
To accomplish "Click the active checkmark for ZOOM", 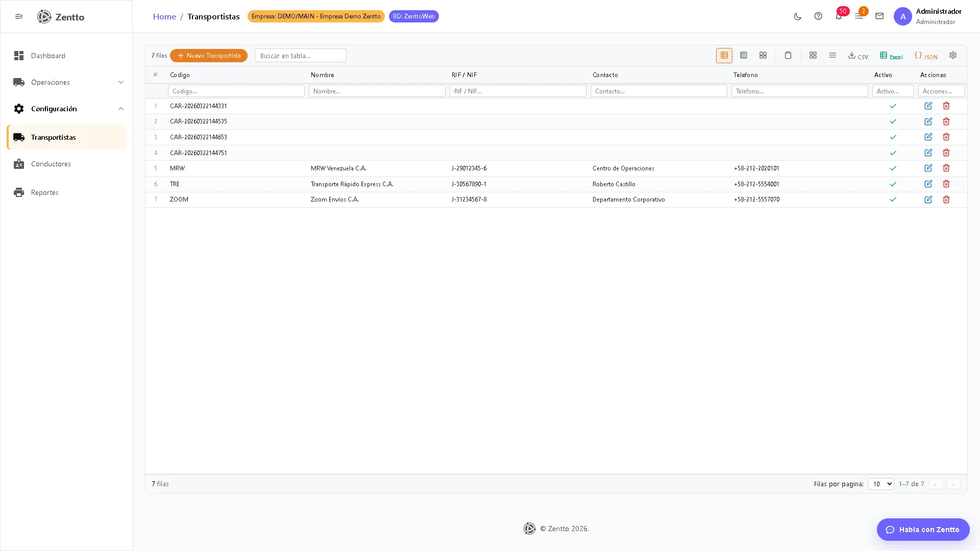I will point(893,199).
